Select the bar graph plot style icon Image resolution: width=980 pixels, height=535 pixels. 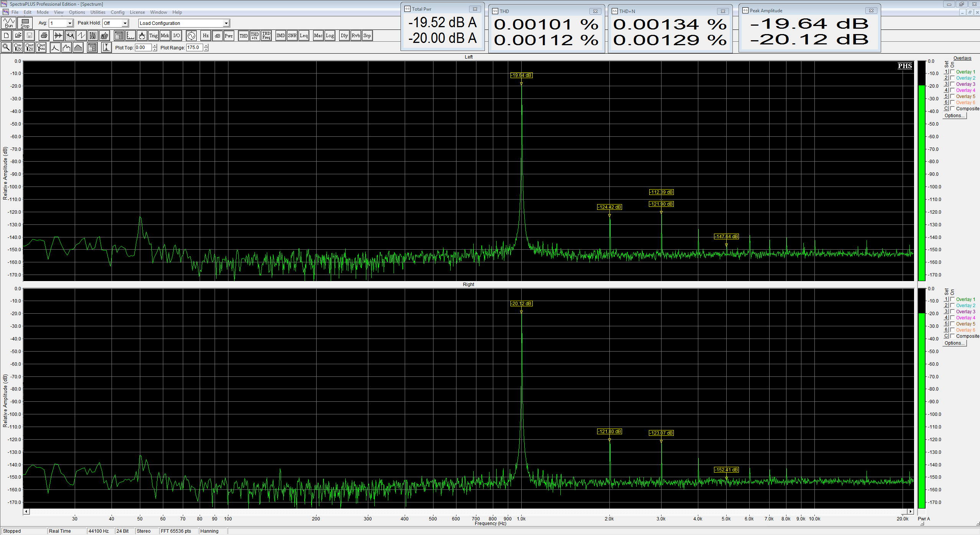click(x=78, y=47)
